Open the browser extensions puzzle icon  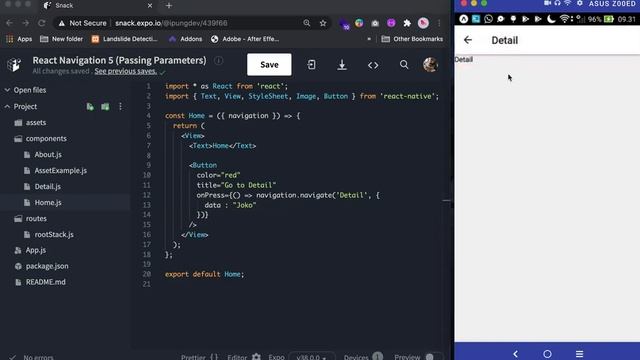point(407,23)
